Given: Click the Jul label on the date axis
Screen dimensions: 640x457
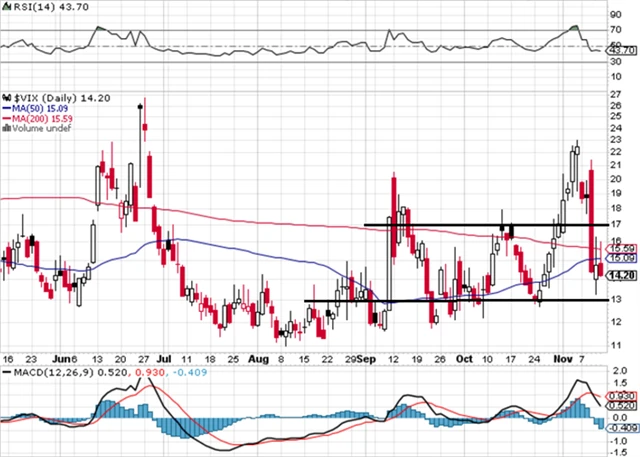Looking at the screenshot, I should (165, 357).
